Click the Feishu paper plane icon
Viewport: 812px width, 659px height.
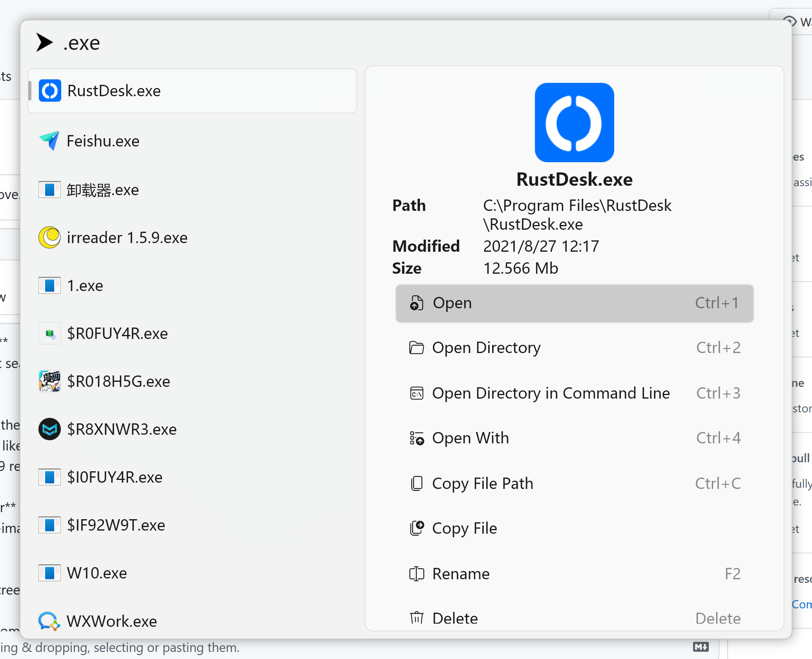[x=49, y=141]
